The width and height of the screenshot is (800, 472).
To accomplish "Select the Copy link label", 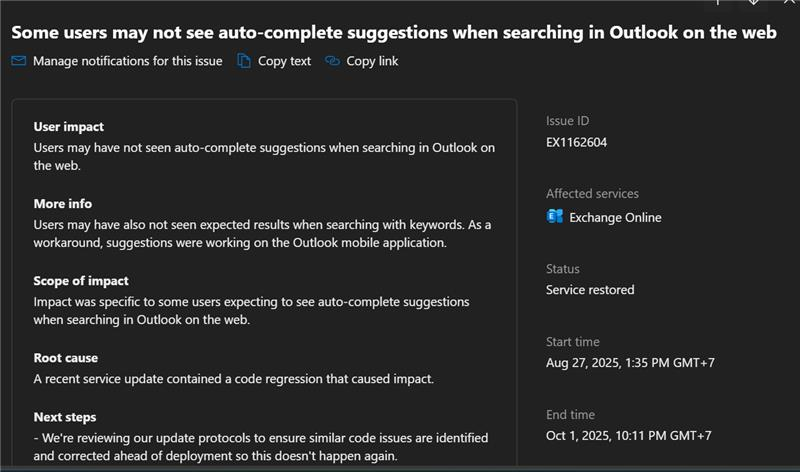I will tap(372, 61).
